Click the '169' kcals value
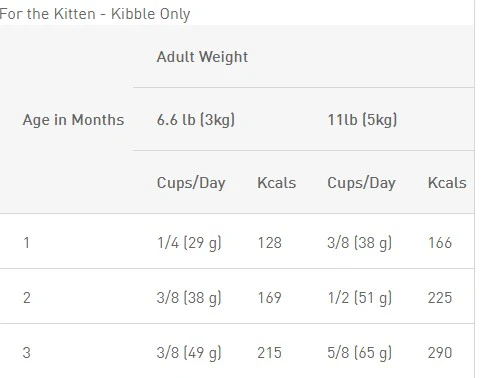 pyautogui.click(x=269, y=298)
